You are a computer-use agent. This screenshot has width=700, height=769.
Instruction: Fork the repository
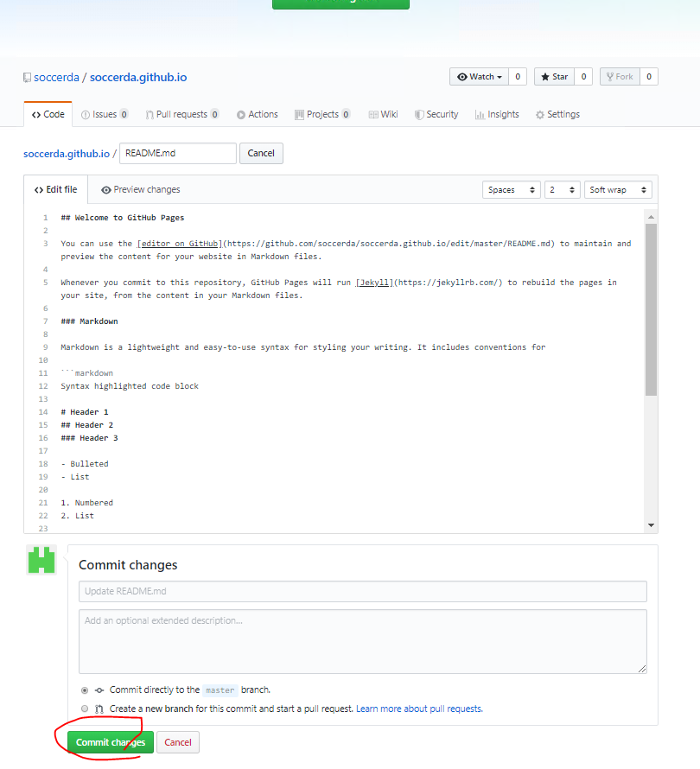tap(620, 77)
